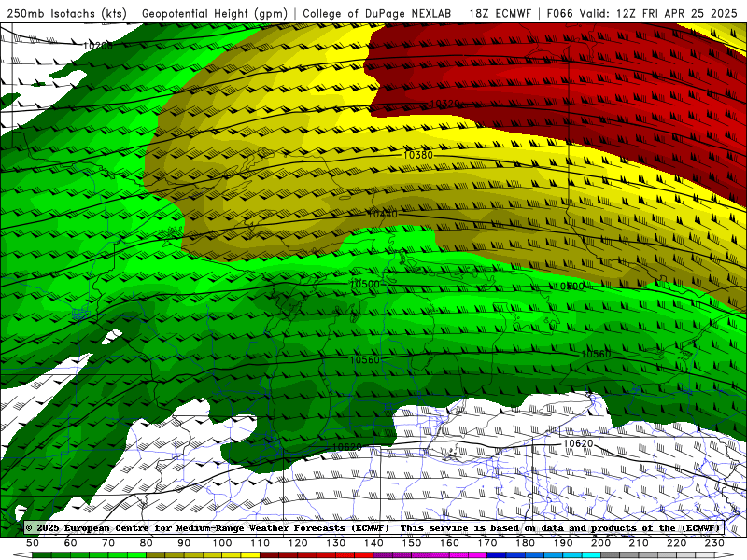
Task: Click the colorbar label '160'
Action: click(x=449, y=543)
